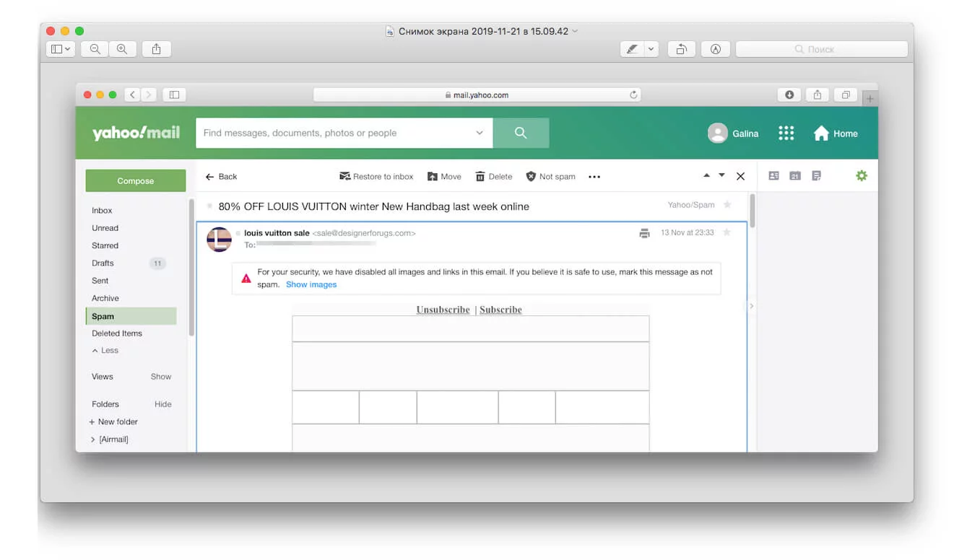Click the Compose button

[135, 180]
